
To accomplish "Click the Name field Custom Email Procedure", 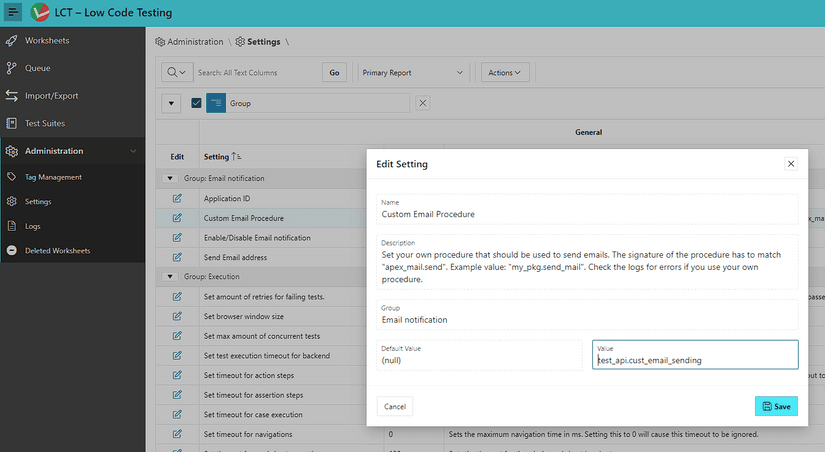I will click(x=587, y=209).
